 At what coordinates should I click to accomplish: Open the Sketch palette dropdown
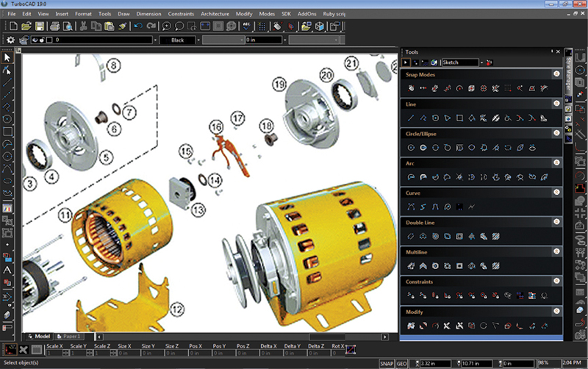[x=462, y=62]
